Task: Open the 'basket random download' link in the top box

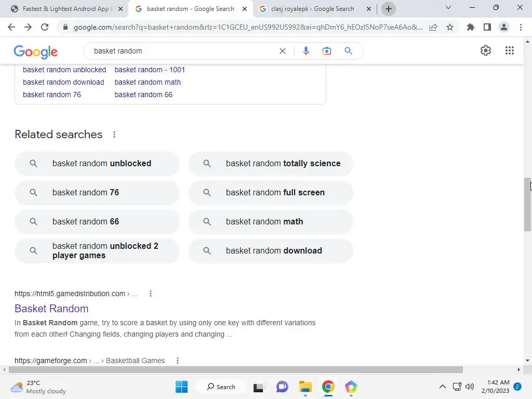Action: [x=63, y=83]
